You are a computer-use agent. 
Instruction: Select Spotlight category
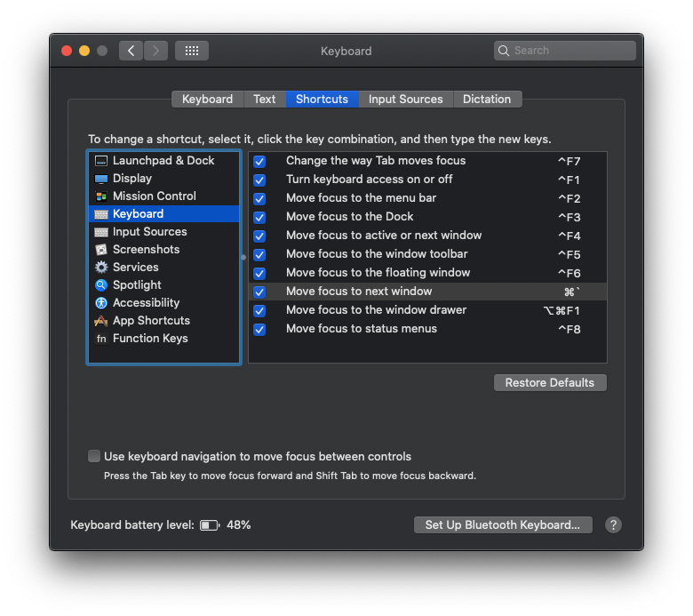click(164, 284)
